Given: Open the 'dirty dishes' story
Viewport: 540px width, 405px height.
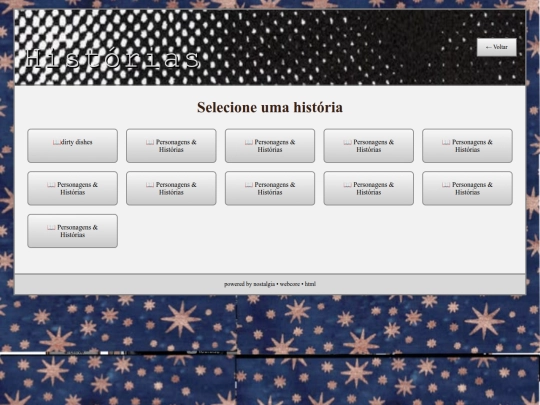Looking at the screenshot, I should (x=72, y=146).
